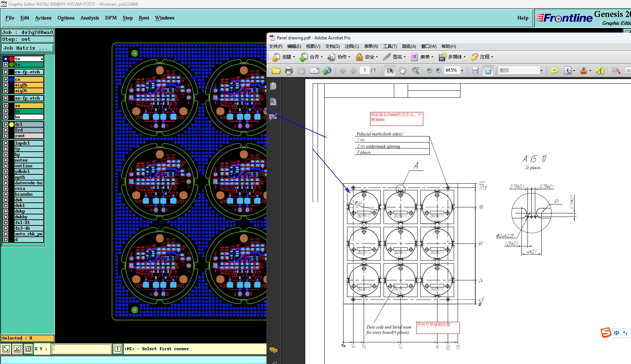Toggle checkbox for layer ss
Screen dimensions: 631x364
click(x=6, y=106)
